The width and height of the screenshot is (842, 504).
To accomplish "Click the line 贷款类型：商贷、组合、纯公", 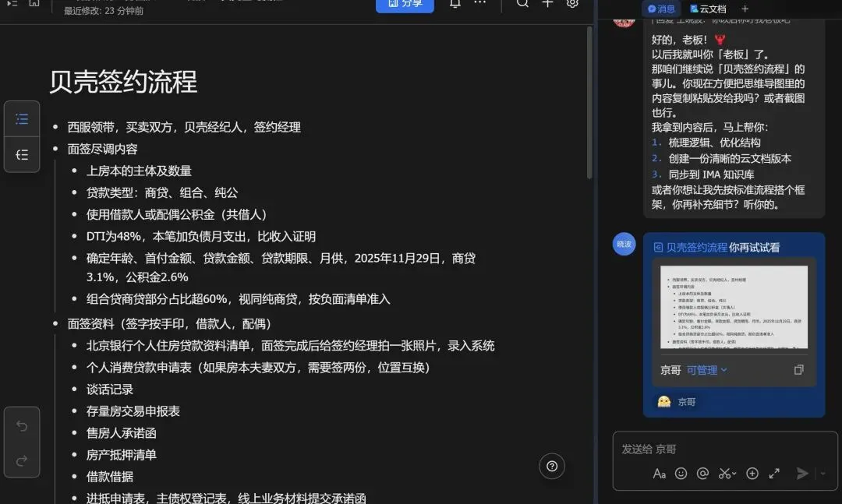I will tap(162, 193).
